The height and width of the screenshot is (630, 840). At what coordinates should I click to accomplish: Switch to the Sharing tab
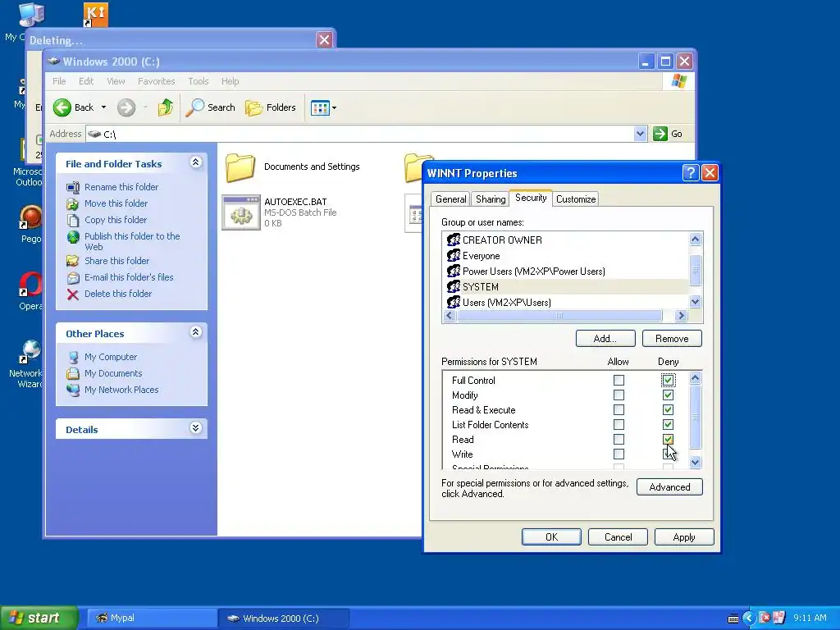pos(491,199)
